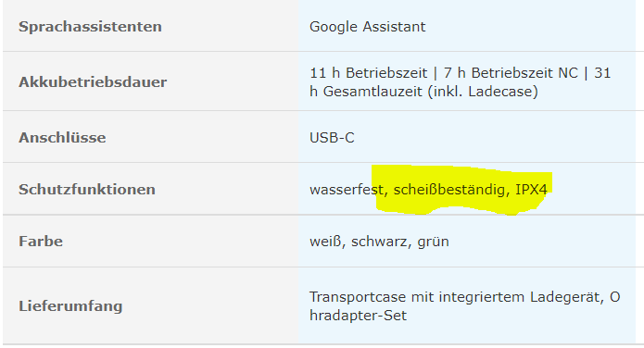Screen dimensions: 644x348
Task: Click the Anschlüsse row label
Action: tap(62, 138)
